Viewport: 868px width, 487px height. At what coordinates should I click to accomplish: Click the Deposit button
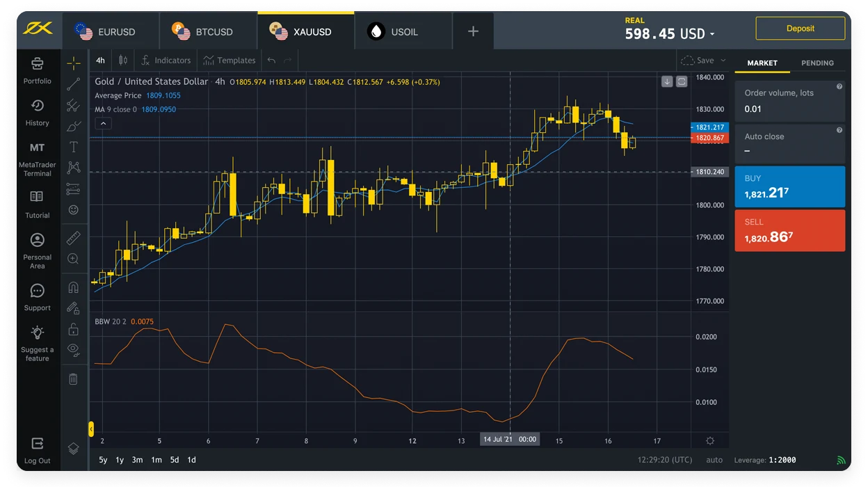tap(800, 29)
